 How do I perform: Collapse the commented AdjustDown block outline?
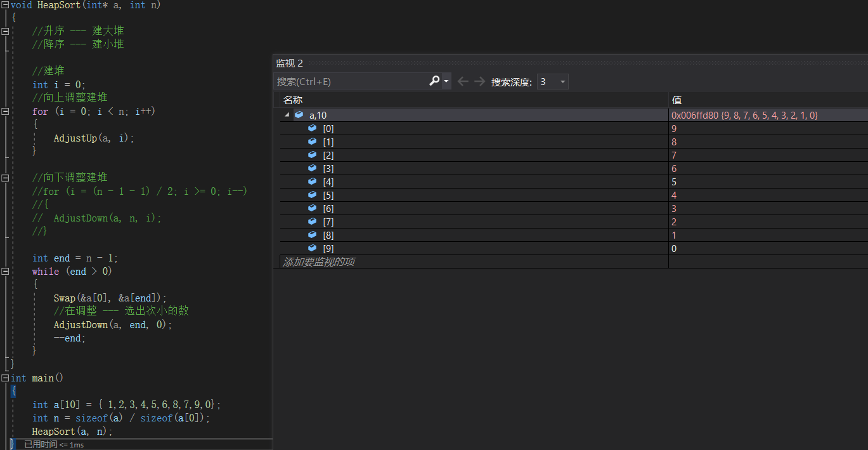pyautogui.click(x=5, y=178)
